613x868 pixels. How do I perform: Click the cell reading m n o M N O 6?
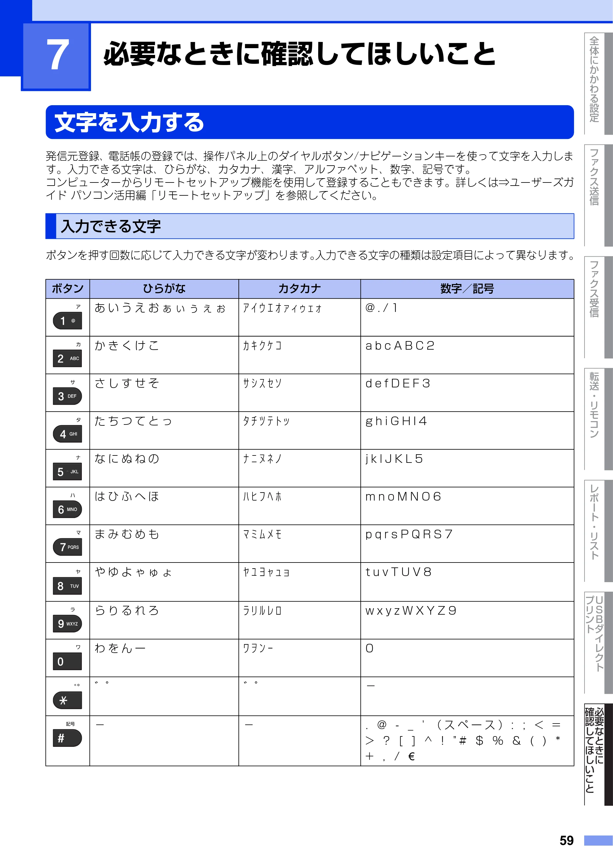(467, 506)
